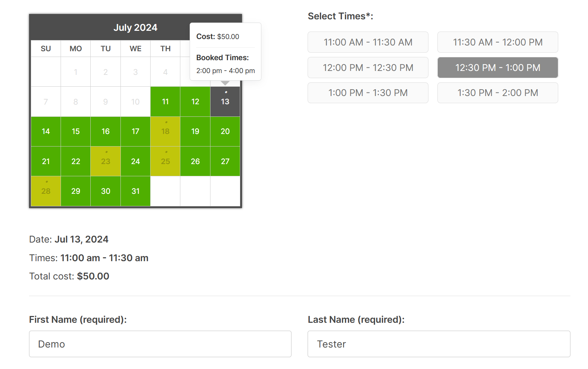Click the selected date July 13
This screenshot has width=588, height=369.
(225, 101)
